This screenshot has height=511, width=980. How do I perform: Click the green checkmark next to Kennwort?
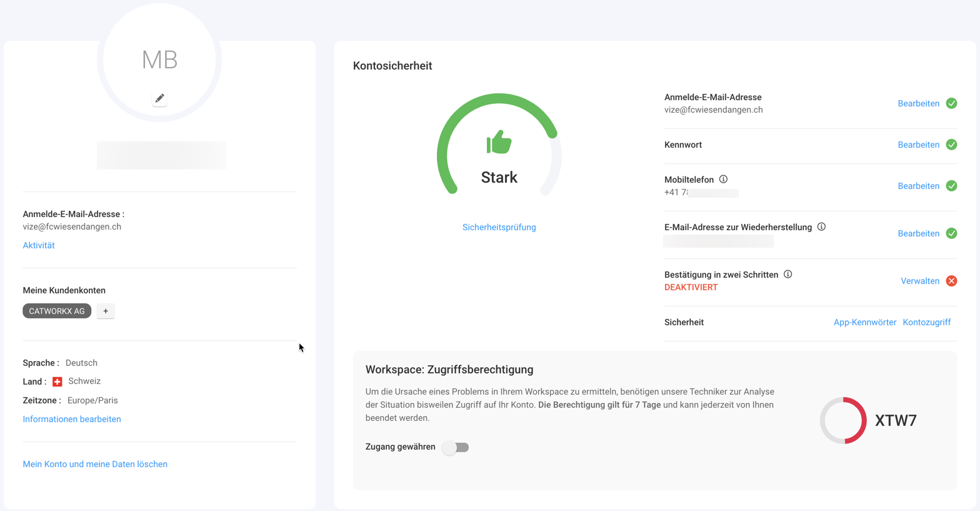click(951, 144)
